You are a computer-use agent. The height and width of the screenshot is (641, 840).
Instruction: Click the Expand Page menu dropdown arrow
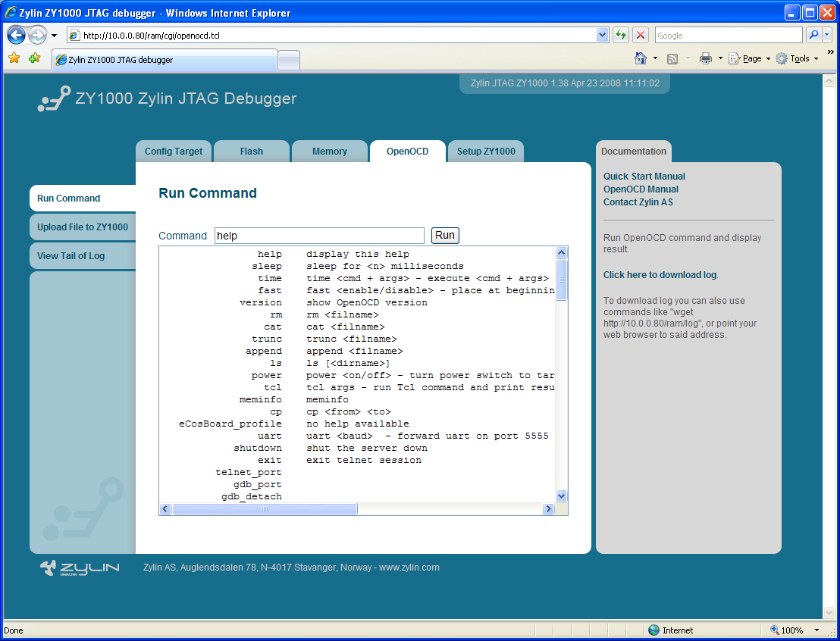pos(768,58)
